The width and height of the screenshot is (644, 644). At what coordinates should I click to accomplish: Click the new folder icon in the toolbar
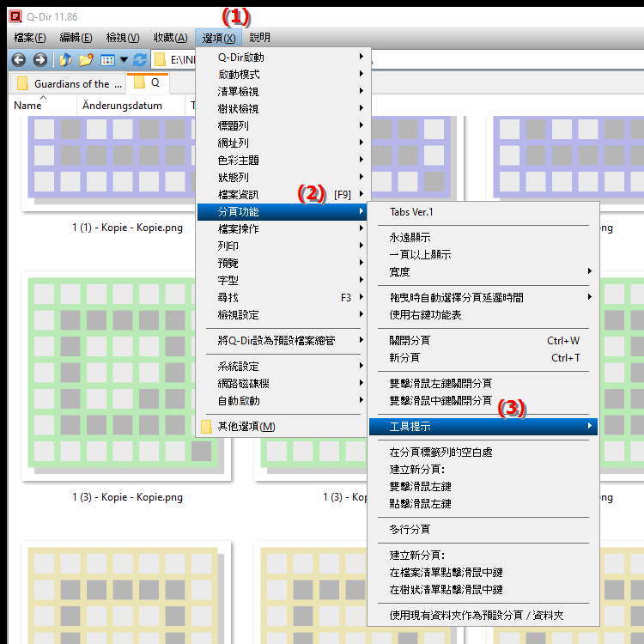coord(86,60)
